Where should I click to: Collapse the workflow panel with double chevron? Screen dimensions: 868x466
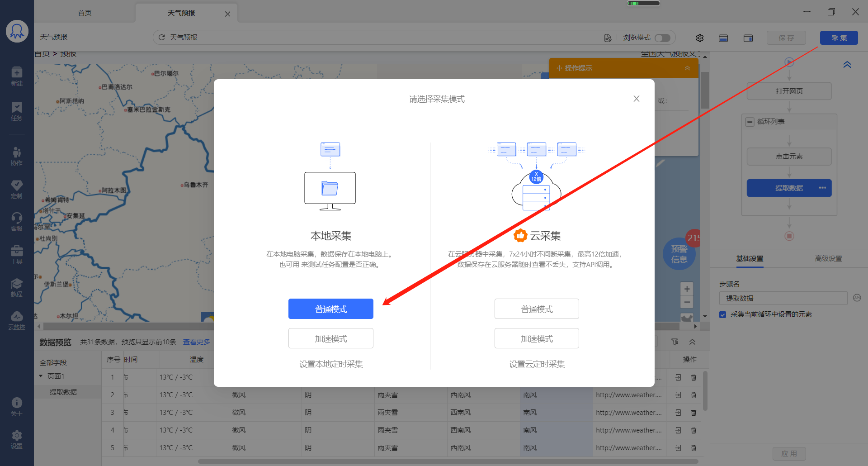(847, 65)
